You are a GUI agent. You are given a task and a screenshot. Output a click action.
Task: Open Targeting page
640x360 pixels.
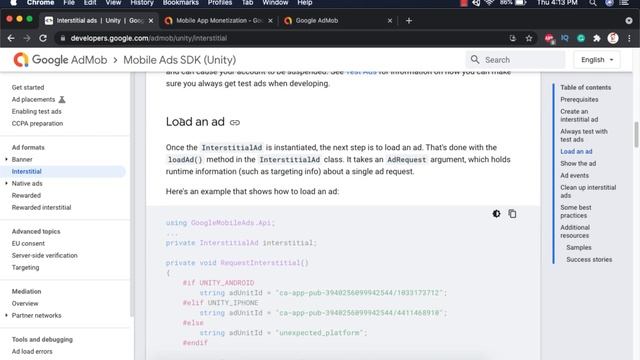(x=25, y=267)
